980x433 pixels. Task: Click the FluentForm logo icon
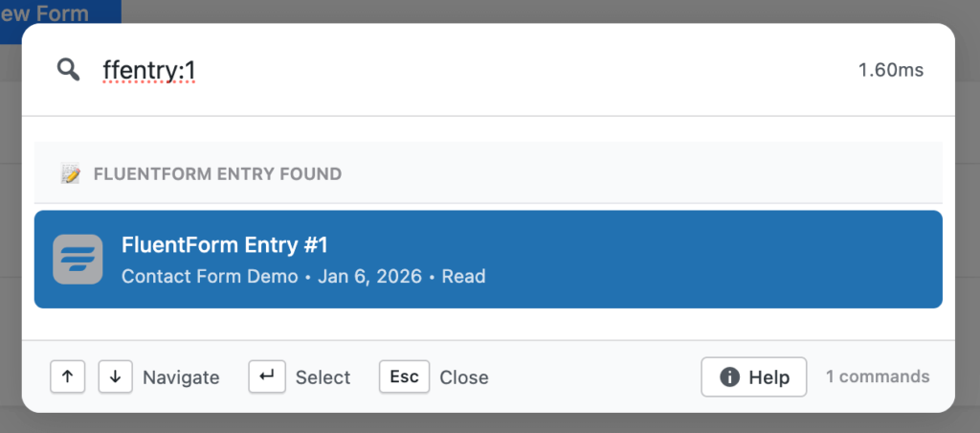(x=78, y=259)
